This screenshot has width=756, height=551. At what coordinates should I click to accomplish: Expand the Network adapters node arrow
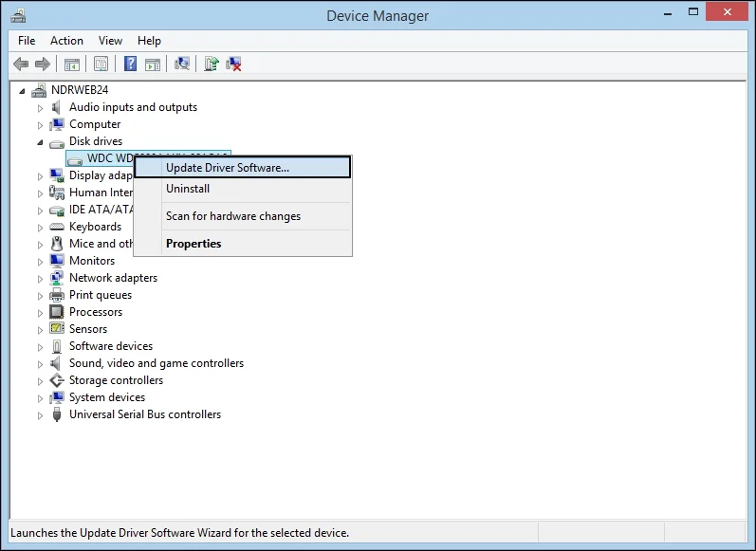tap(40, 279)
